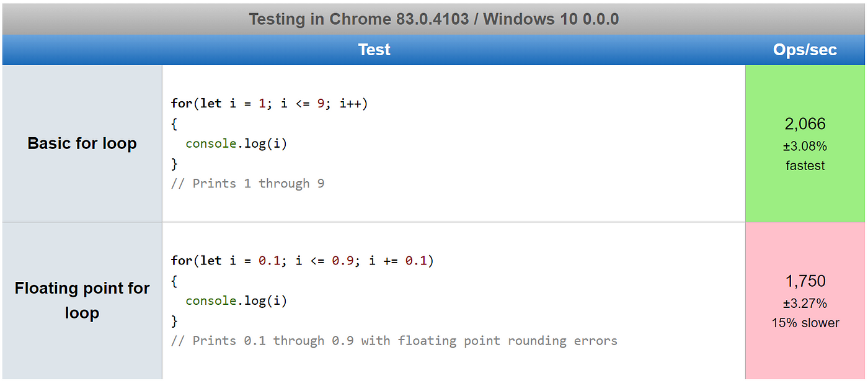This screenshot has height=383, width=868.
Task: Click the 'for(let i = 1; i <= 9; i++)' line
Action: (270, 104)
